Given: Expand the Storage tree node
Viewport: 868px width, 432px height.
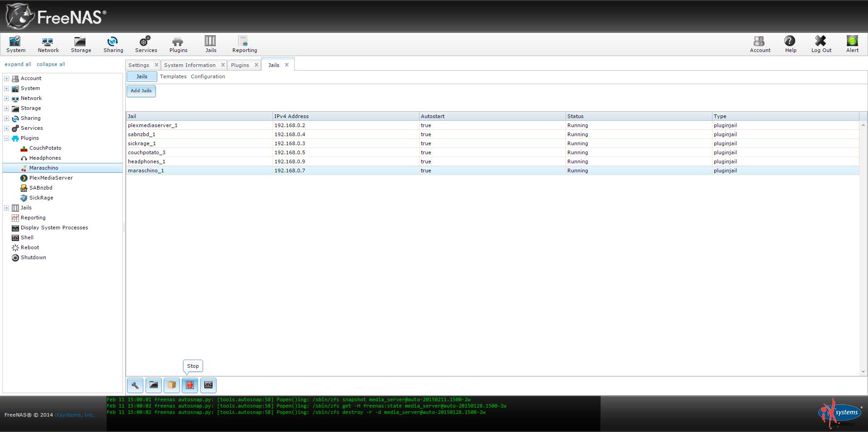Looking at the screenshot, I should pos(7,108).
